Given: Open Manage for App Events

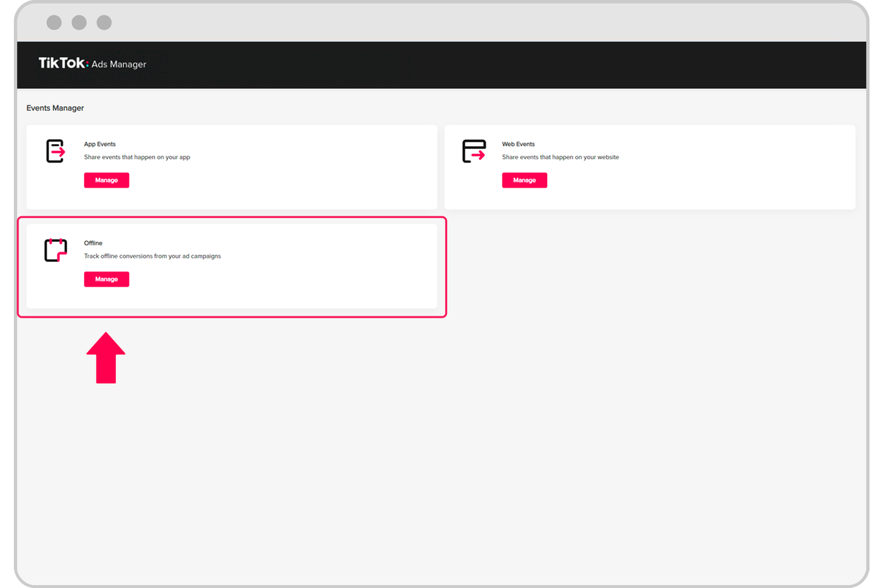Looking at the screenshot, I should (x=106, y=180).
